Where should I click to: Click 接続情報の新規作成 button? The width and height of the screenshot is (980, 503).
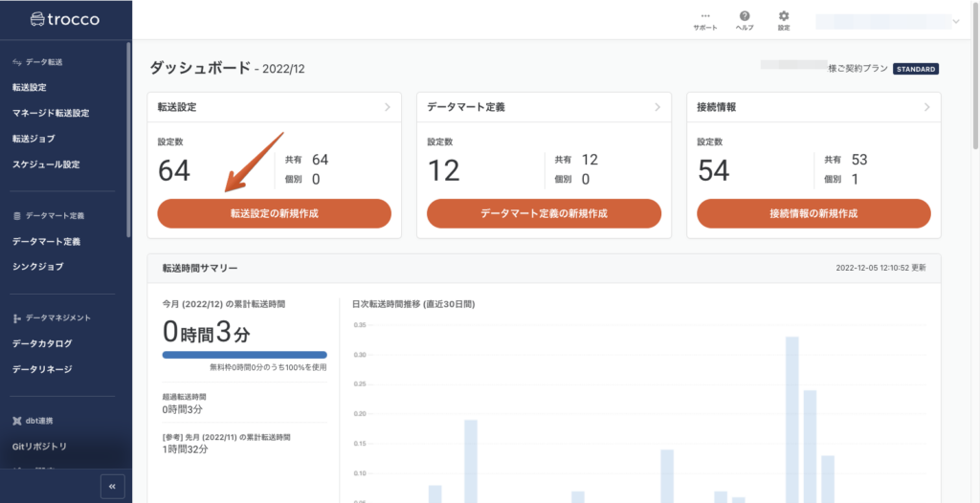pos(813,213)
